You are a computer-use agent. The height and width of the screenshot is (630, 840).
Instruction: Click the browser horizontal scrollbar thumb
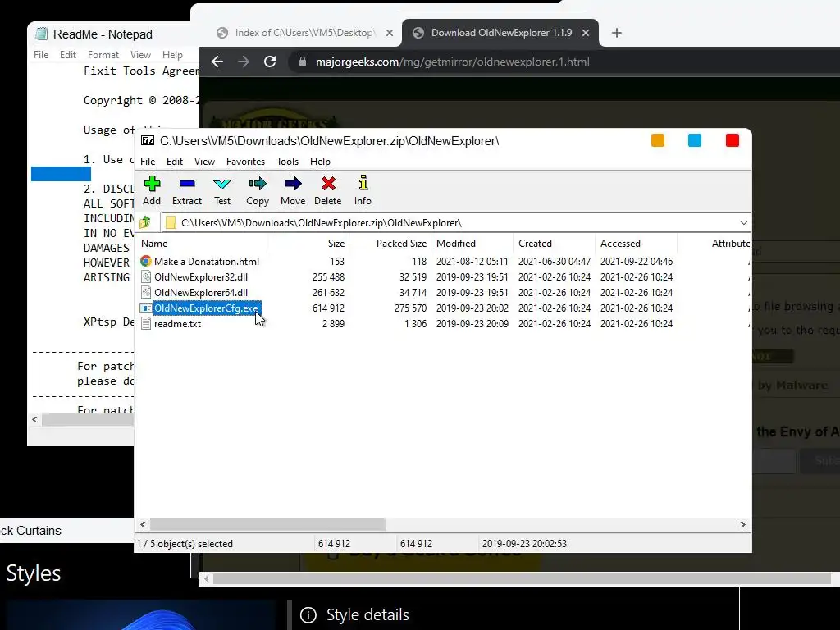tap(522, 578)
